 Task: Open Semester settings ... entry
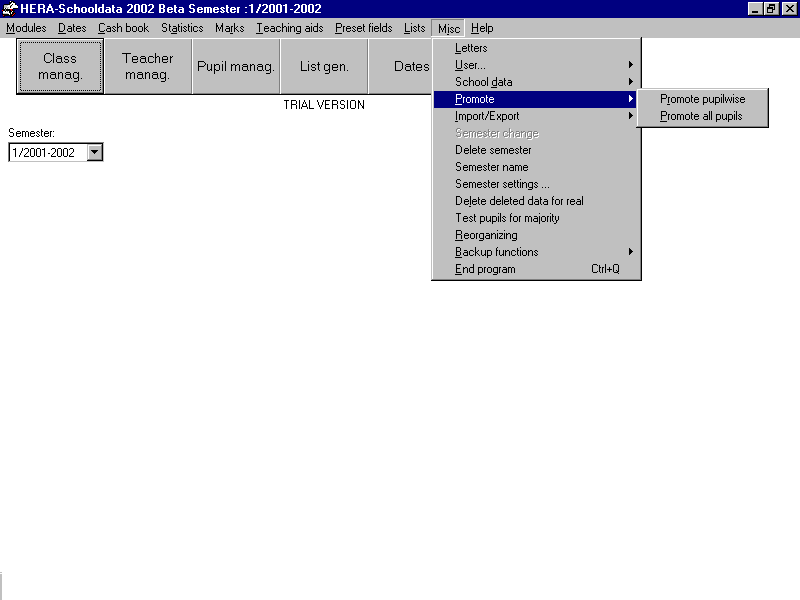pyautogui.click(x=536, y=184)
